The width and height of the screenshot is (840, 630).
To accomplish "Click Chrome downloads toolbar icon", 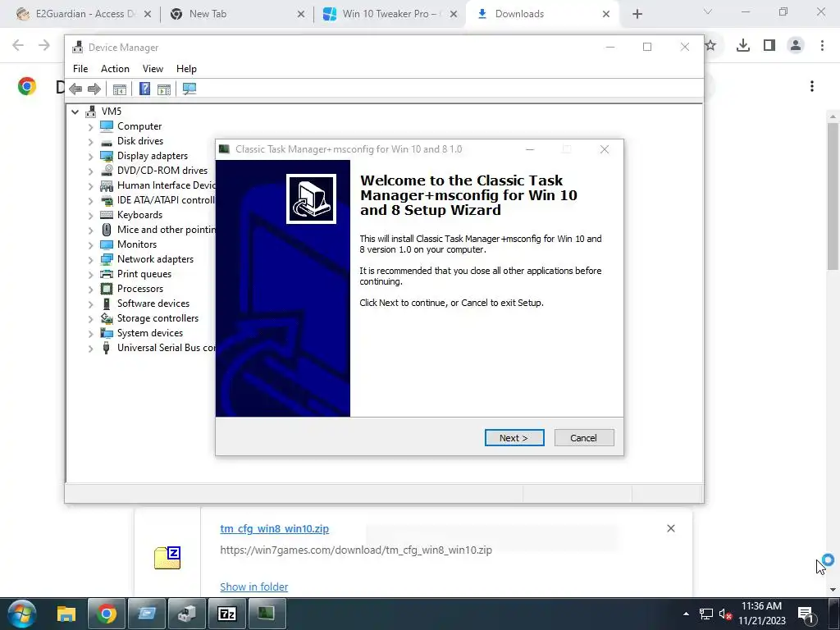I will point(742,46).
